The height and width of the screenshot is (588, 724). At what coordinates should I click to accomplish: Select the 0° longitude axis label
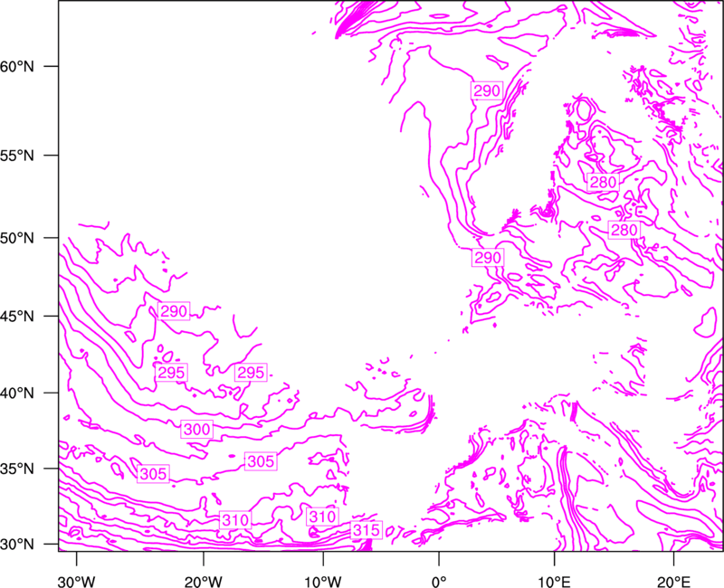click(439, 581)
